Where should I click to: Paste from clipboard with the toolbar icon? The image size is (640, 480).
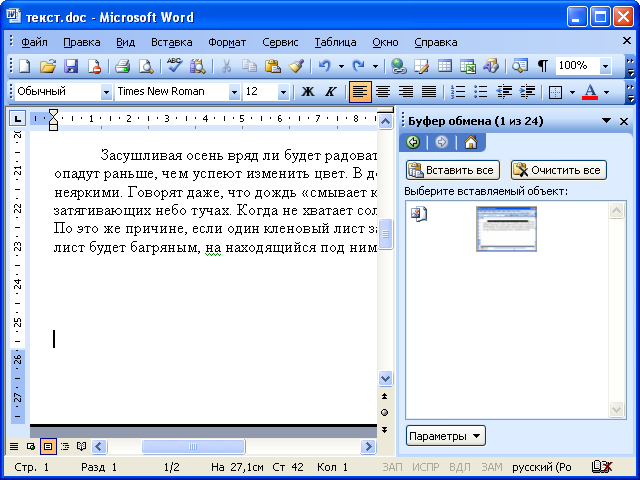(273, 66)
